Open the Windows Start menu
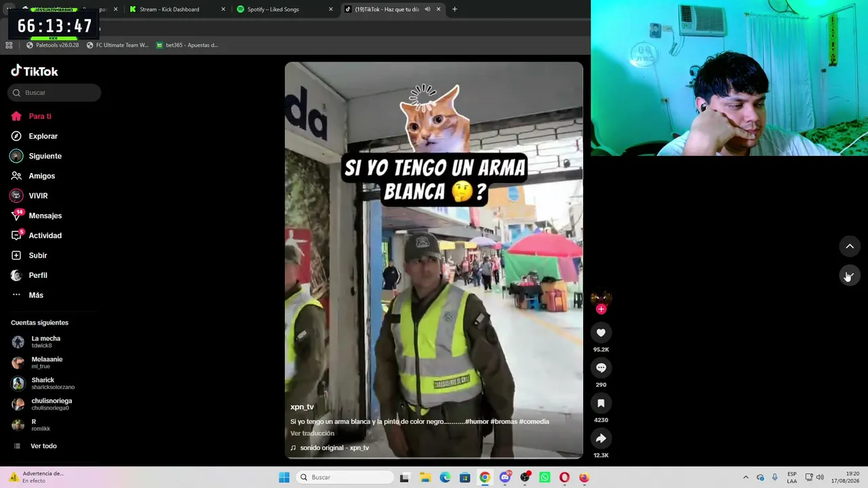Screen dimensions: 868x488 pos(284,477)
